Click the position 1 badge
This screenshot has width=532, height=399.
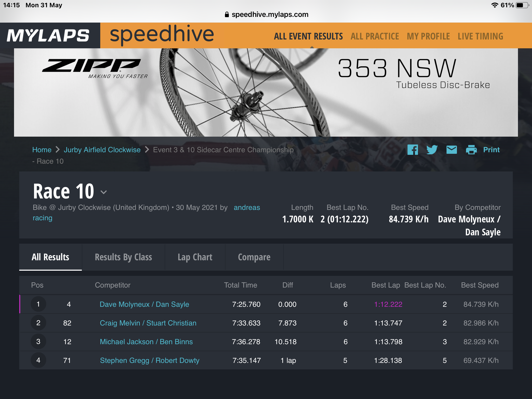point(38,304)
